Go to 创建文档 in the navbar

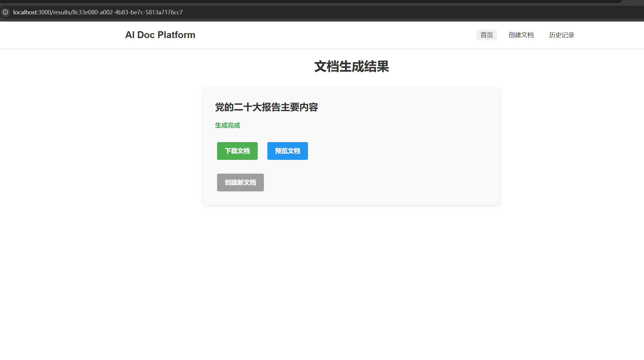[521, 35]
